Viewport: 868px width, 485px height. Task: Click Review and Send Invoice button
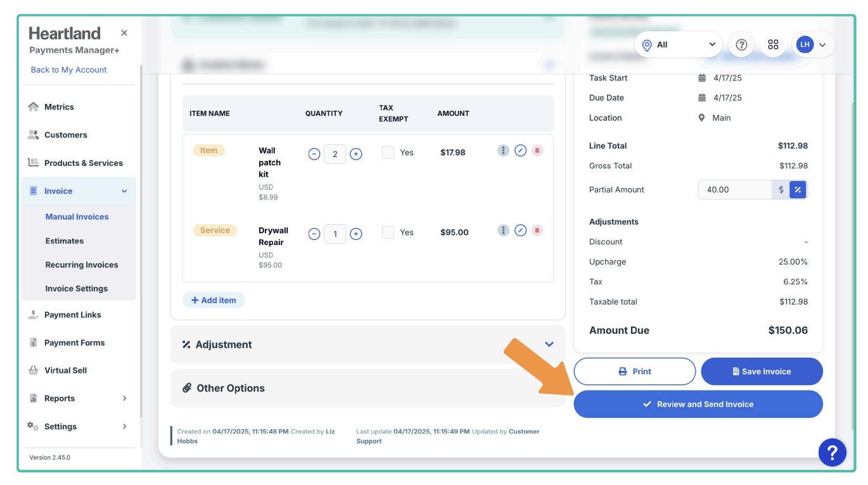pos(698,404)
